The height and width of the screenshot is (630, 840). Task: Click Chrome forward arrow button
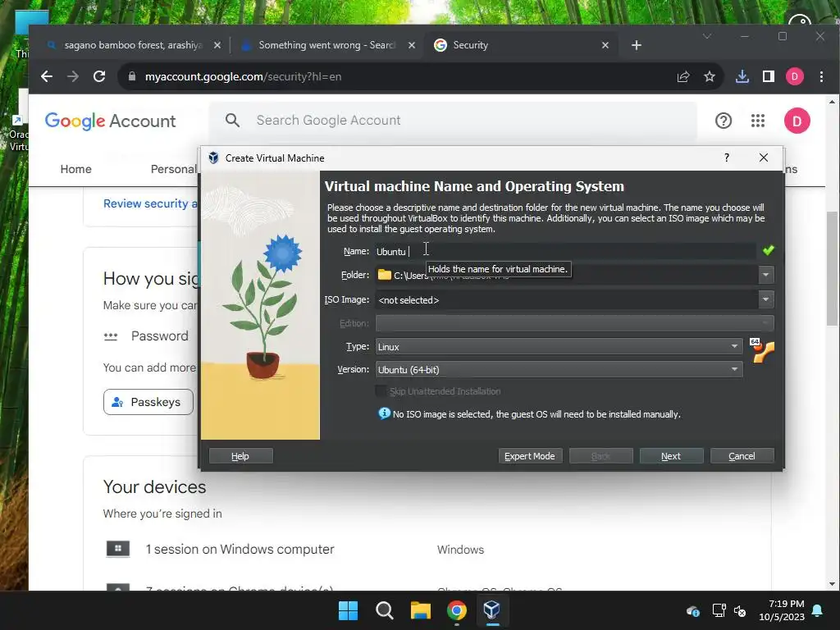73,76
